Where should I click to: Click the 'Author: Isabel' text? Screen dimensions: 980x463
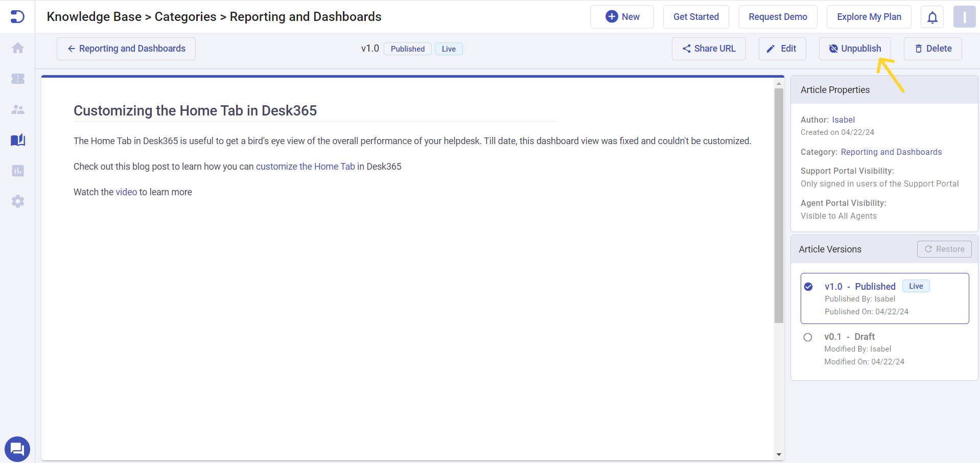[827, 120]
